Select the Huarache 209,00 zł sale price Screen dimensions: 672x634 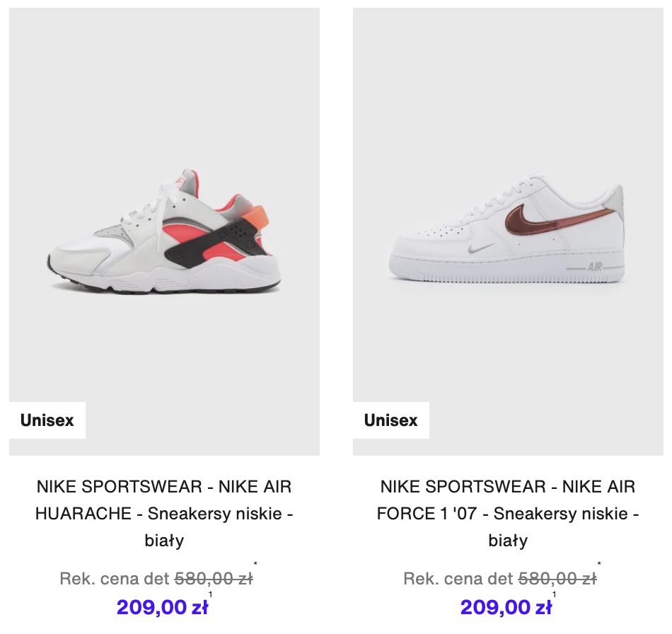[x=163, y=607]
